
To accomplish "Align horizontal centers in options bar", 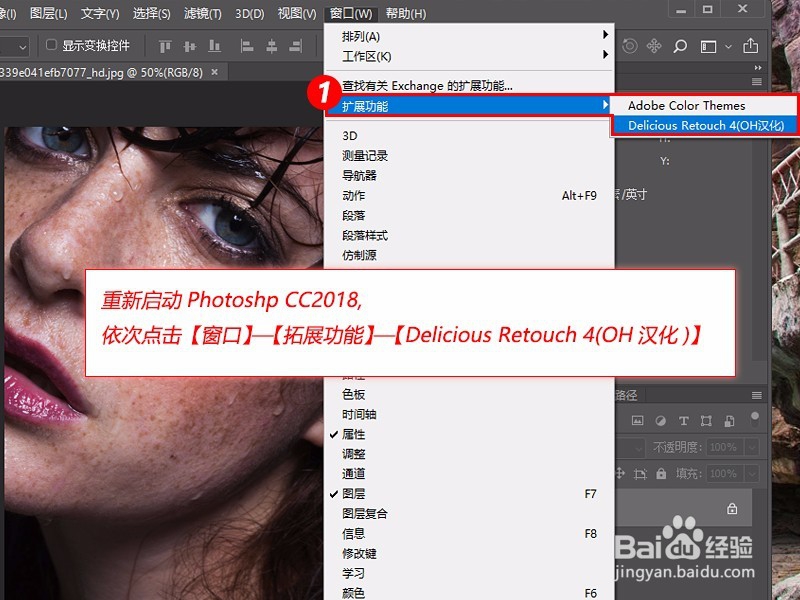I will pos(271,46).
